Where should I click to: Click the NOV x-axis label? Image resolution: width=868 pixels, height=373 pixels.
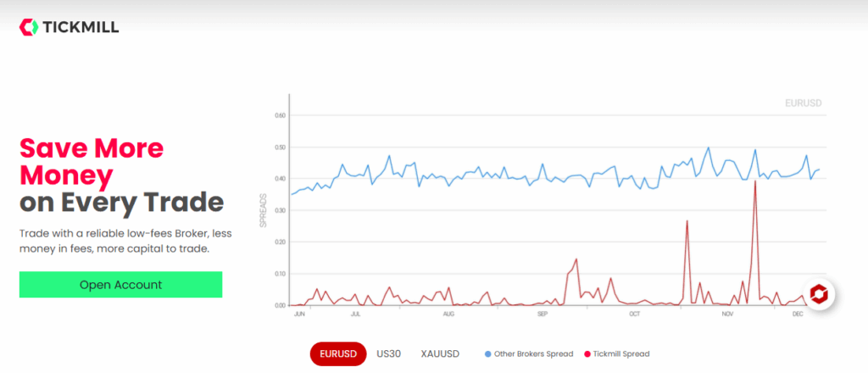[727, 315]
